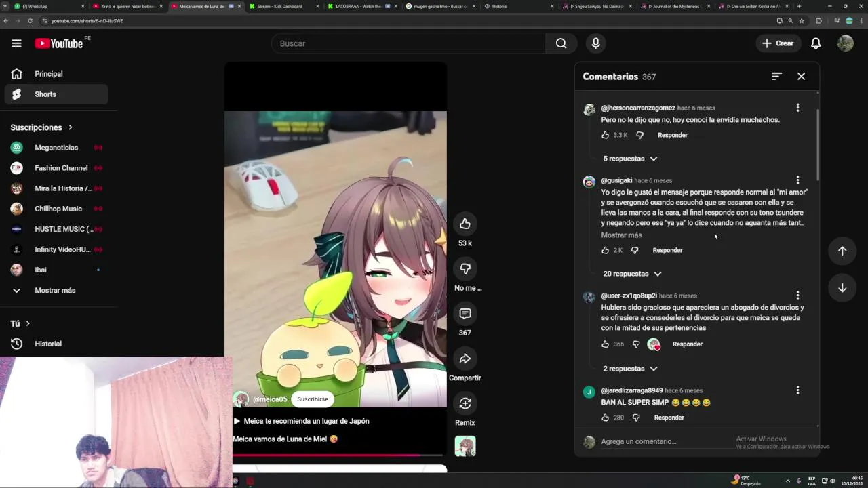Reply to gusigaki comment with Responder
Screen dimensions: 868x488
(x=667, y=251)
